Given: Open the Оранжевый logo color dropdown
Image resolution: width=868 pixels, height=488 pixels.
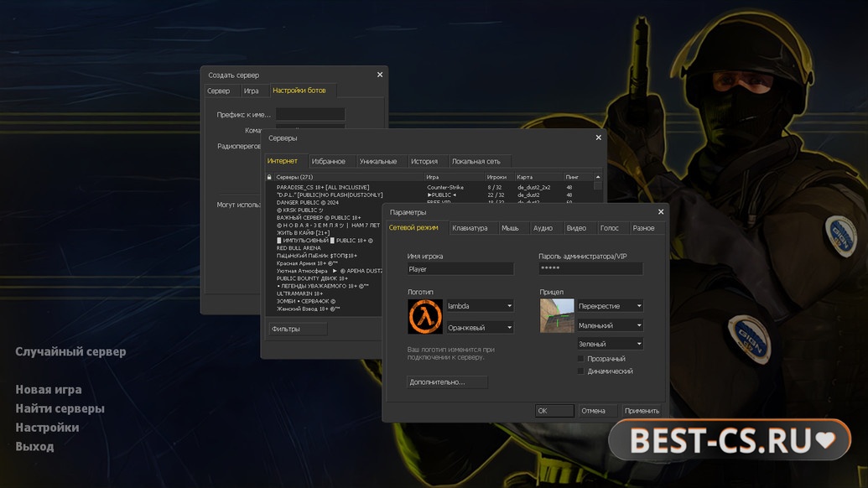Looking at the screenshot, I should 480,328.
